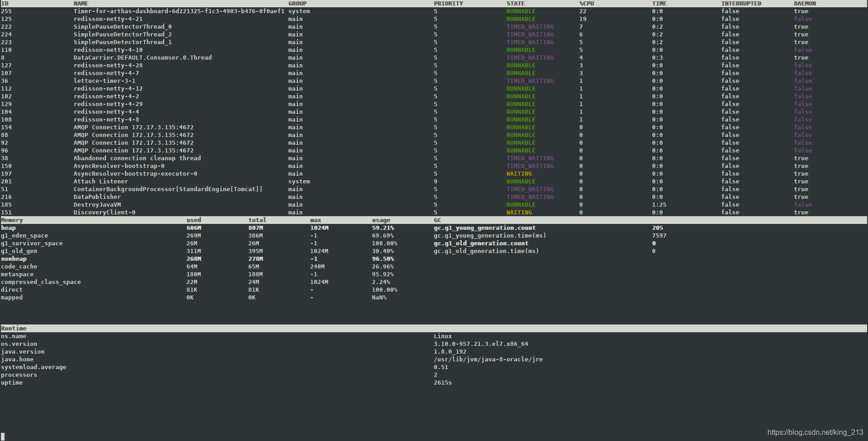This screenshot has width=868, height=441.
Task: Click SimplePauseDetectorThread_2 thread name
Action: pos(123,35)
